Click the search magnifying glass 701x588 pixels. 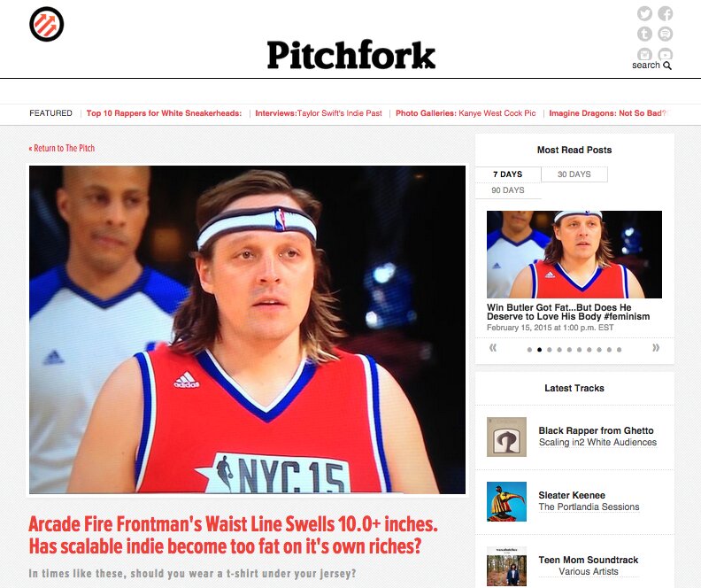667,66
